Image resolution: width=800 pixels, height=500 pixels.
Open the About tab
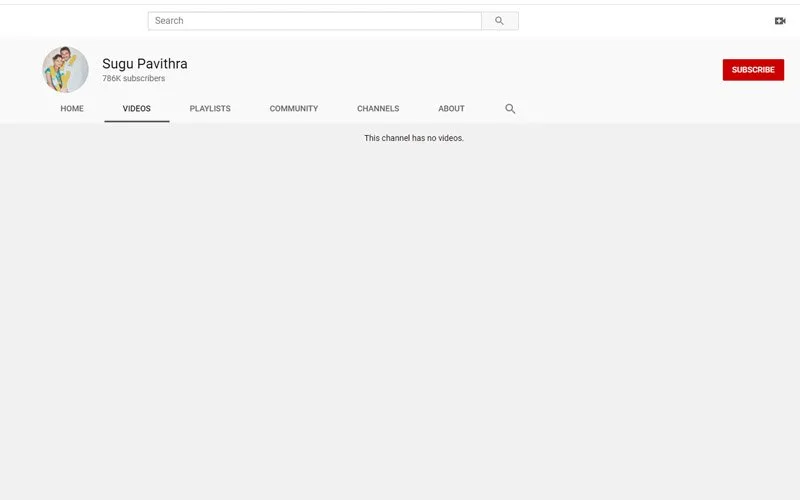pos(451,109)
